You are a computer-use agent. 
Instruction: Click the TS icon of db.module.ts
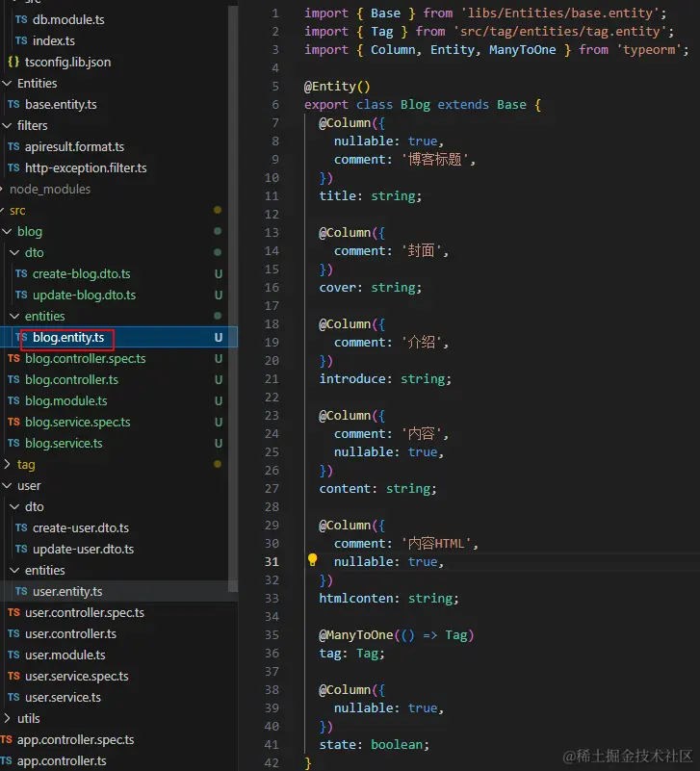coord(21,19)
